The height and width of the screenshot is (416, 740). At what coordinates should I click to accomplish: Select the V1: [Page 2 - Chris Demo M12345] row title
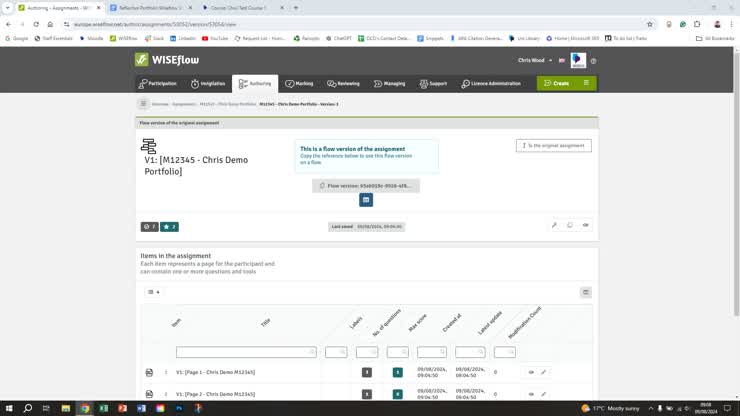click(215, 394)
